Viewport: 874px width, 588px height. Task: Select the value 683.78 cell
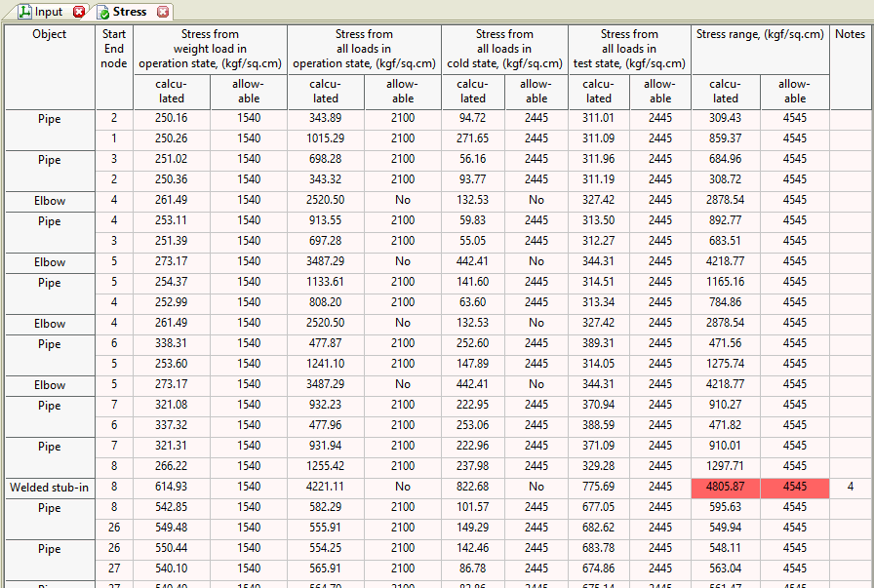click(x=599, y=548)
